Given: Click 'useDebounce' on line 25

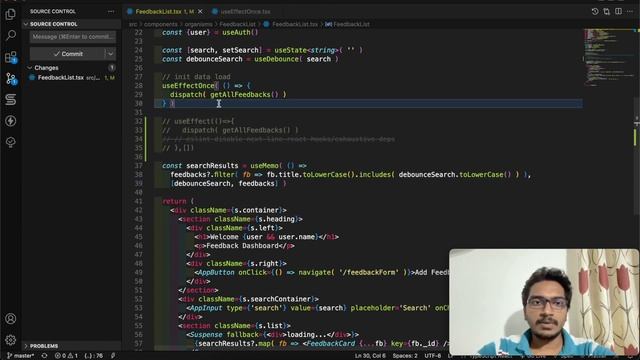Looking at the screenshot, I should [277, 59].
